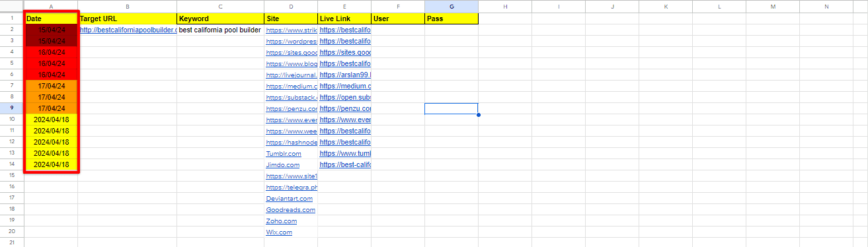Open the bestcaliforniapoolbuilder target URL link
Image resolution: width=868 pixels, height=247 pixels.
click(128, 30)
